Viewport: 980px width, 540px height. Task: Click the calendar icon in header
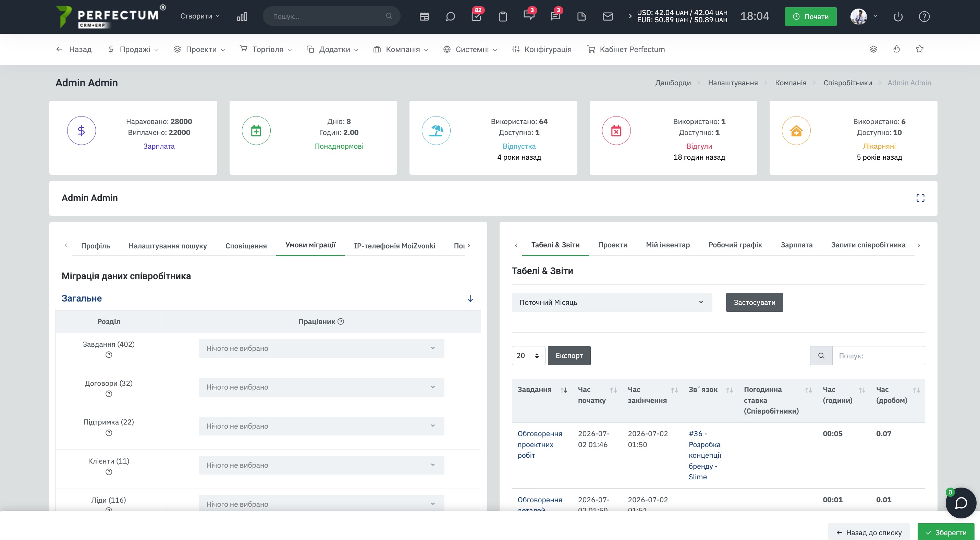pyautogui.click(x=424, y=16)
